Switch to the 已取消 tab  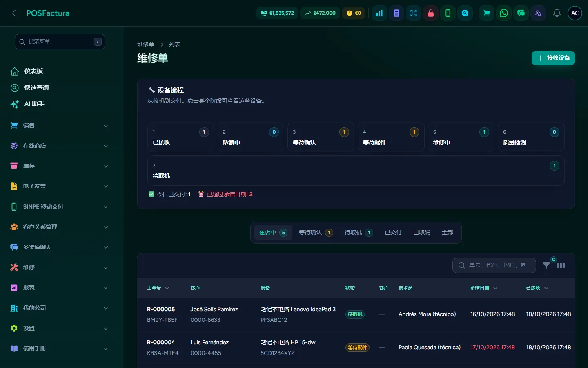point(422,232)
